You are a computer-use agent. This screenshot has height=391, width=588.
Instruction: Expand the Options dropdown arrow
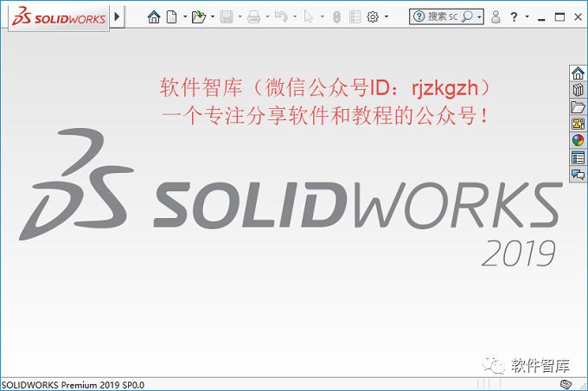click(387, 17)
